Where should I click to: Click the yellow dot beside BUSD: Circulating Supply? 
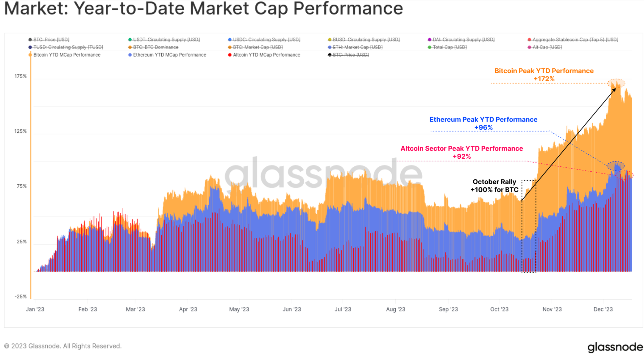330,40
